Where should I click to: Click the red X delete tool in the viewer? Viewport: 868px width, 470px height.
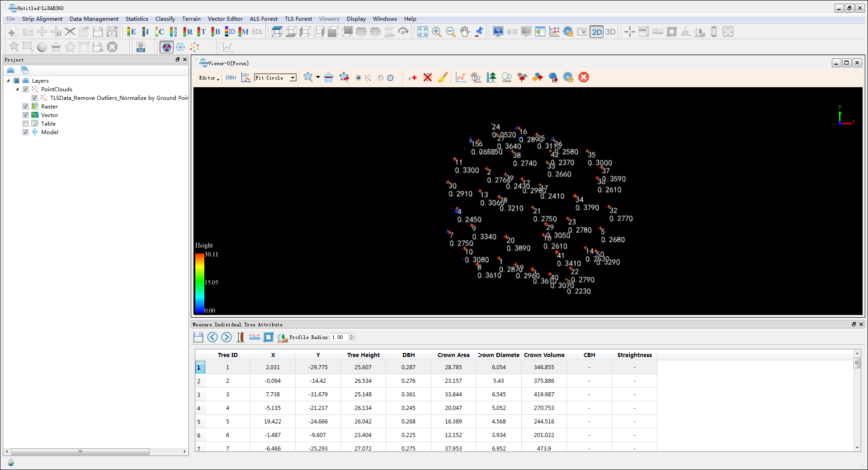[x=427, y=77]
